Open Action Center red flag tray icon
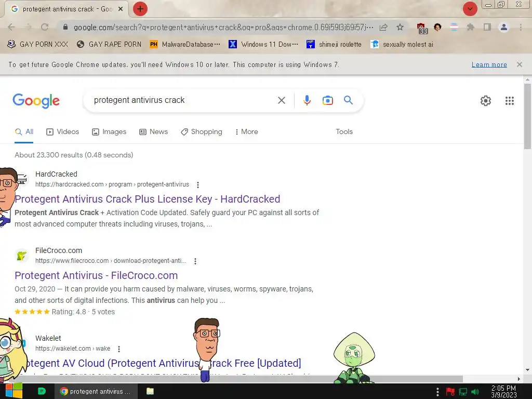 (450, 392)
